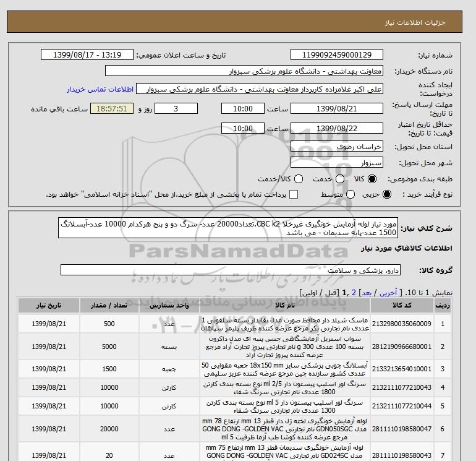
Task: Click the response deadline date 1399/08/21 field
Action: (337, 108)
